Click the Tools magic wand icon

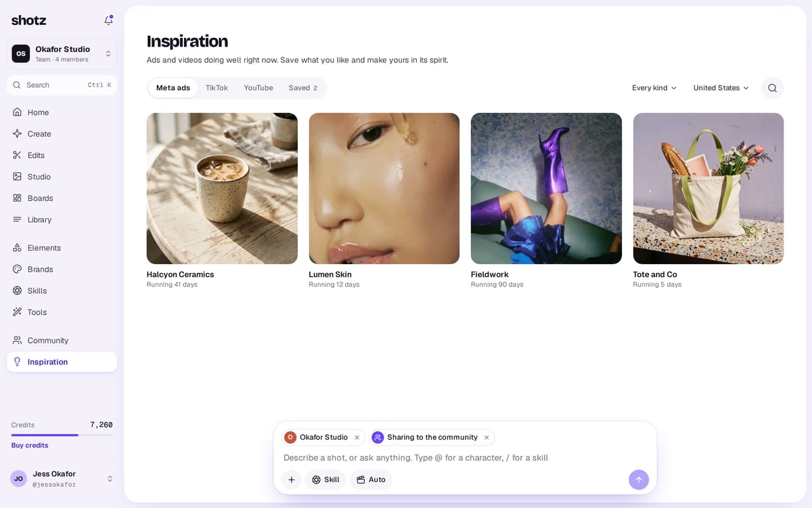[18, 312]
